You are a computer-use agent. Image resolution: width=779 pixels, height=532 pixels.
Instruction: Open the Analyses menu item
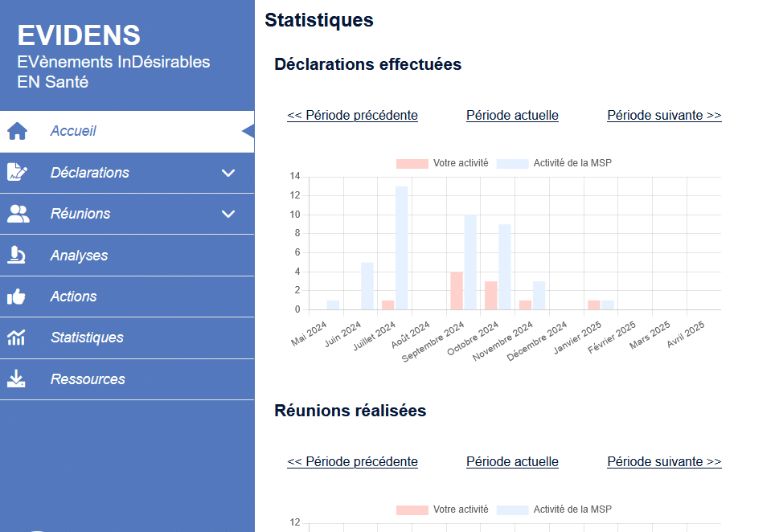point(79,256)
